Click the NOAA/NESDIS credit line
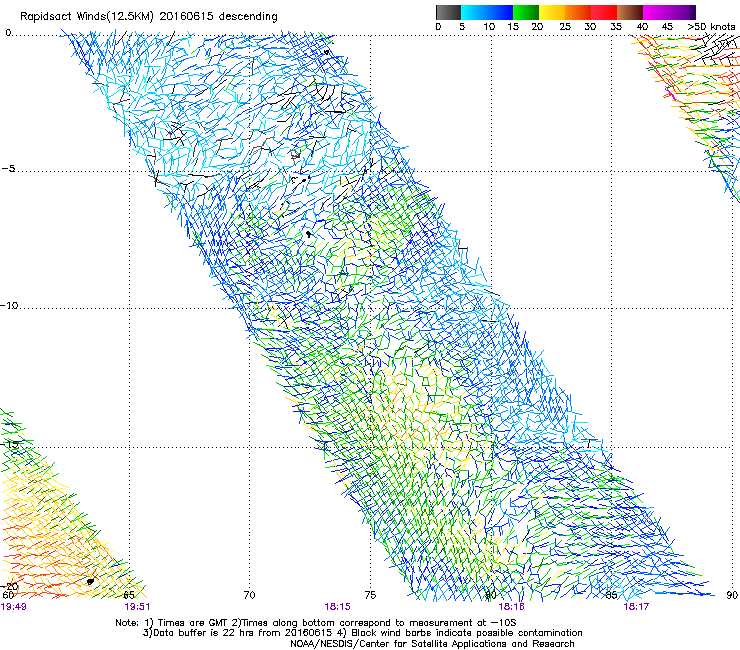Image resolution: width=740 pixels, height=650 pixels. (x=432, y=644)
